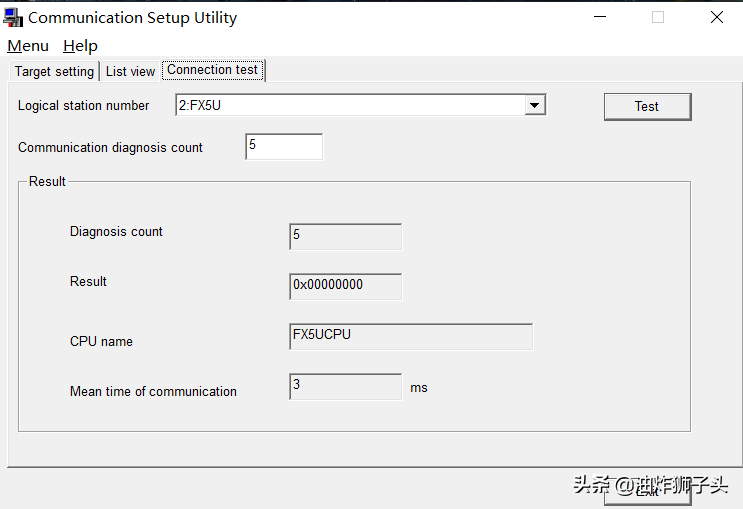Click the Mean time of communication field

click(345, 386)
